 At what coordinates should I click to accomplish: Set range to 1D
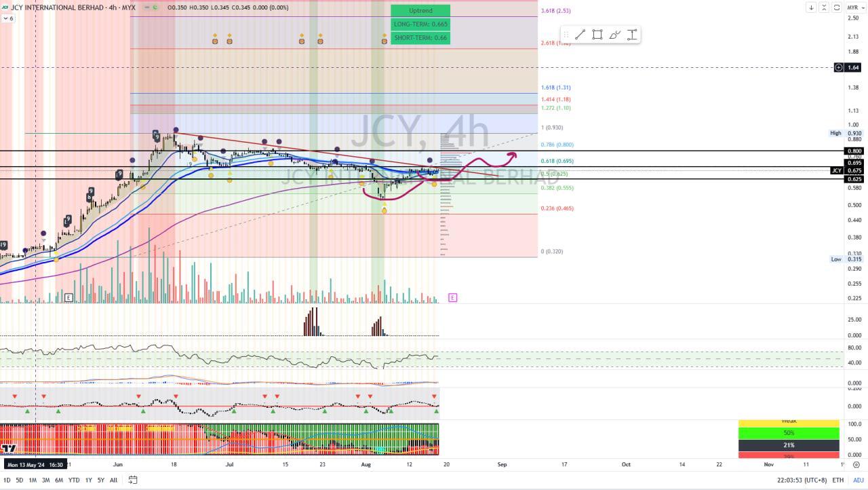pyautogui.click(x=7, y=480)
